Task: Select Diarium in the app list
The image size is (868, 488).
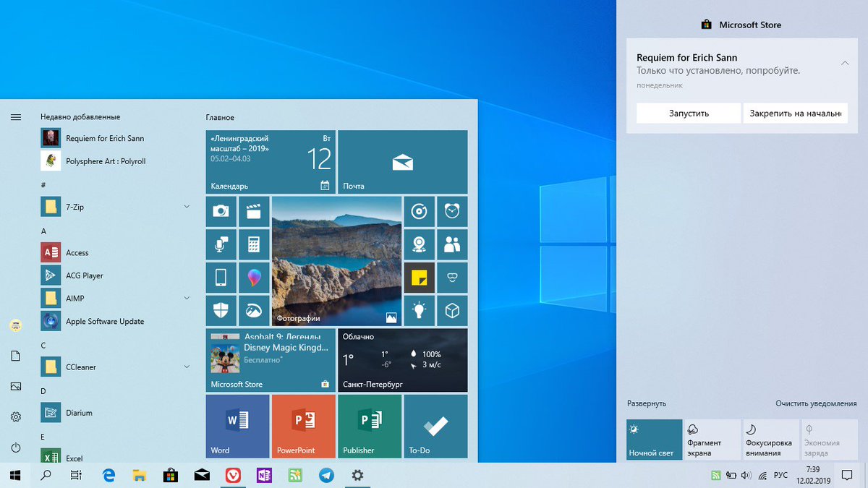Action: [x=116, y=413]
